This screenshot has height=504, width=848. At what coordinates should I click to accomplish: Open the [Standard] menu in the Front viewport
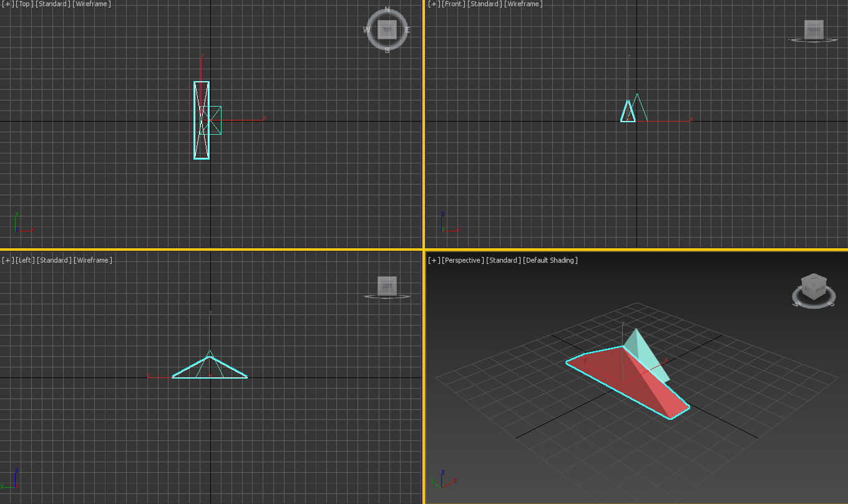485,4
